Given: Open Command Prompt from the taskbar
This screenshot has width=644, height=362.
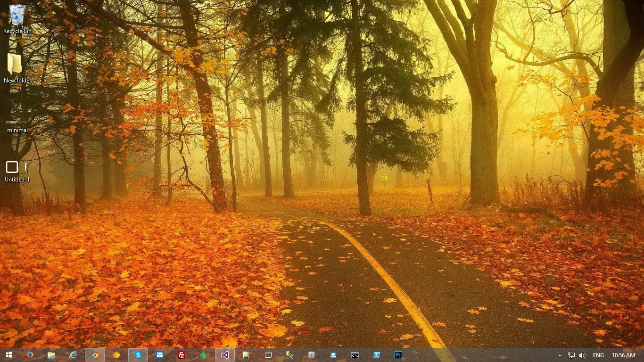Looking at the screenshot, I should point(355,355).
